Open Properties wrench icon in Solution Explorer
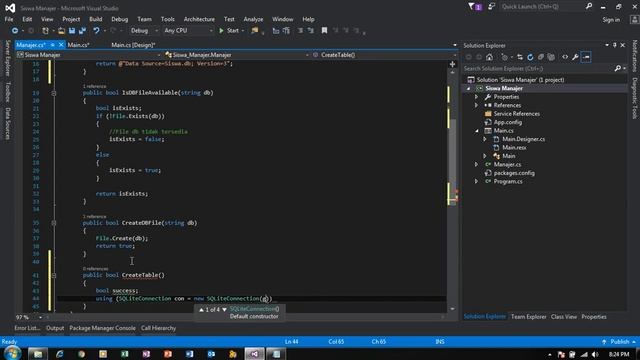The width and height of the screenshot is (640, 360). pos(576,57)
